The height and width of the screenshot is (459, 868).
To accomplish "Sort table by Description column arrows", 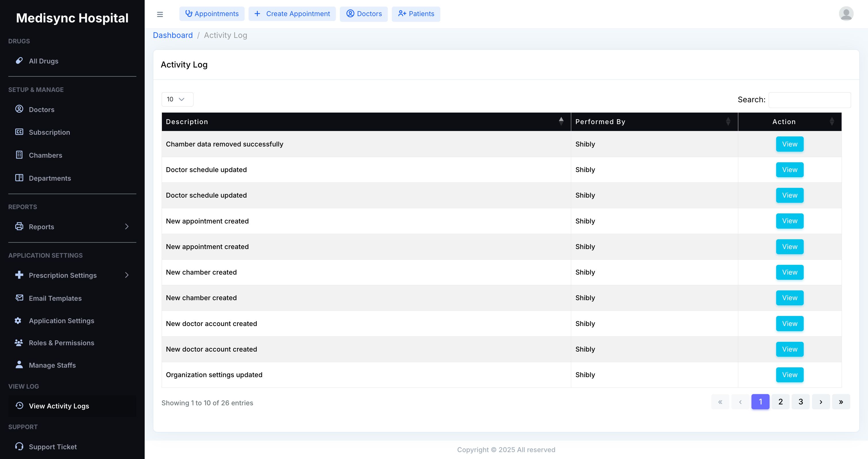I will (x=561, y=122).
